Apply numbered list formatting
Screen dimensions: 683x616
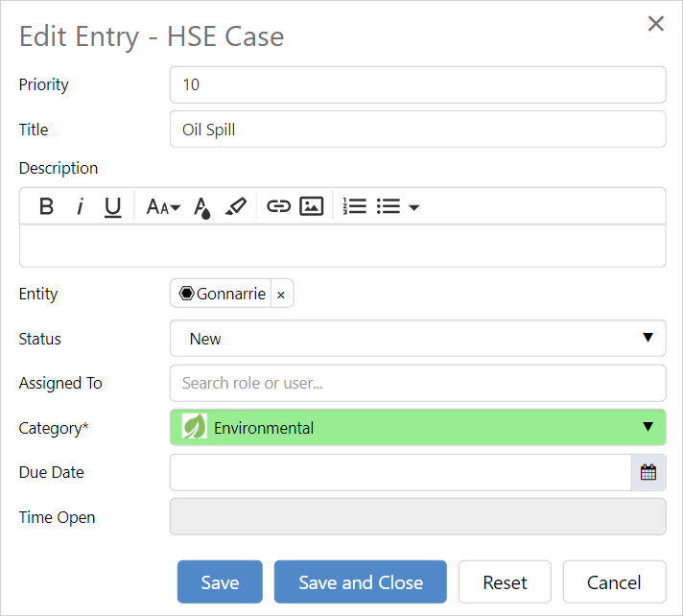355,206
